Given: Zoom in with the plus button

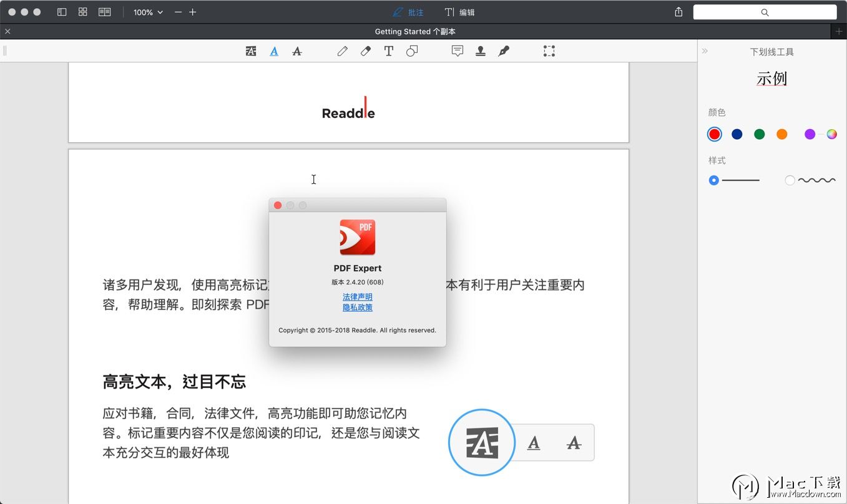Looking at the screenshot, I should 193,12.
